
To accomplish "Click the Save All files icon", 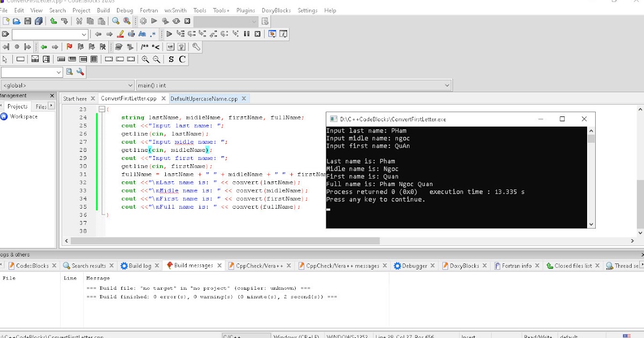I will [39, 21].
